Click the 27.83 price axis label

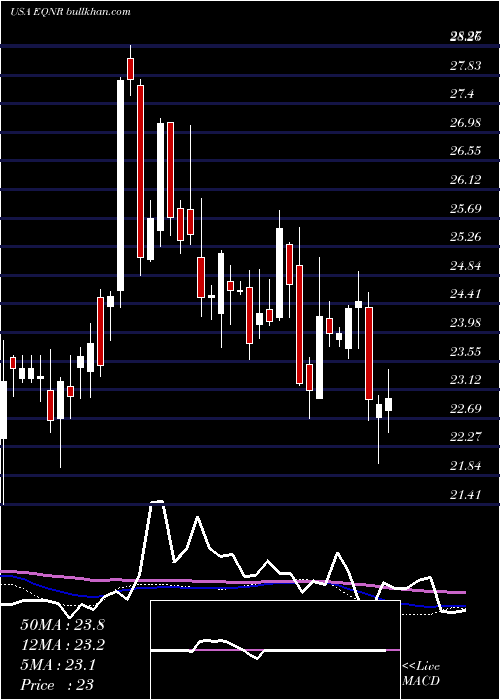click(466, 66)
